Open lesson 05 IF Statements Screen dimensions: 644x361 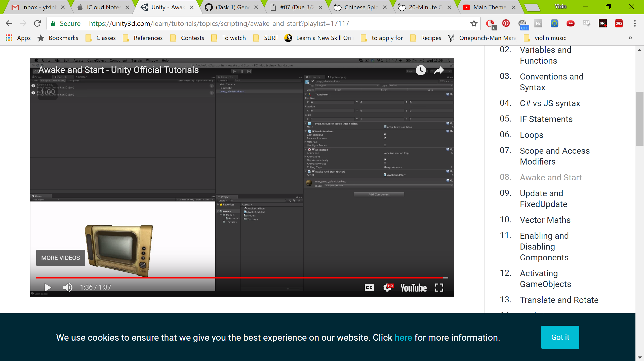click(x=546, y=119)
